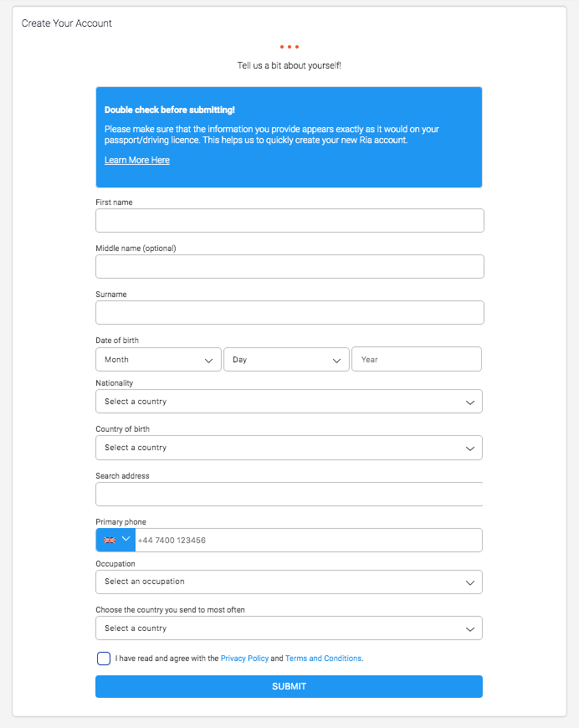Click the Occupation chevron arrow
Viewport: 579px width, 728px height.
470,582
